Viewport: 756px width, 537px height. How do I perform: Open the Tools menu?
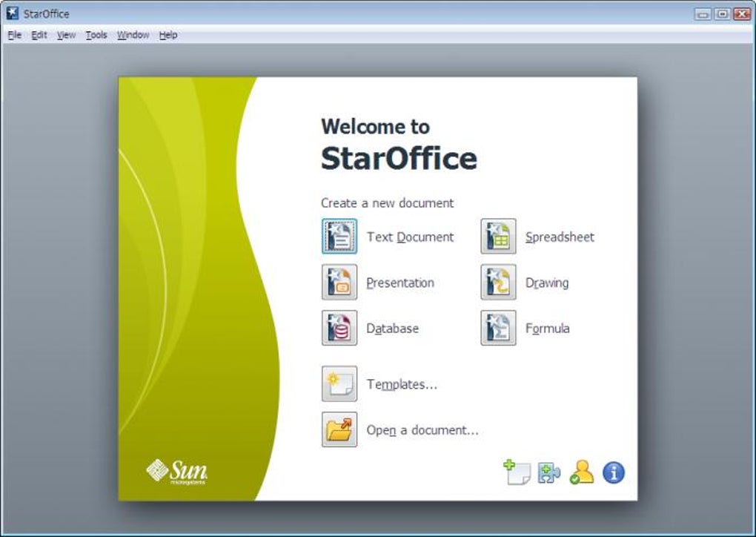(96, 34)
